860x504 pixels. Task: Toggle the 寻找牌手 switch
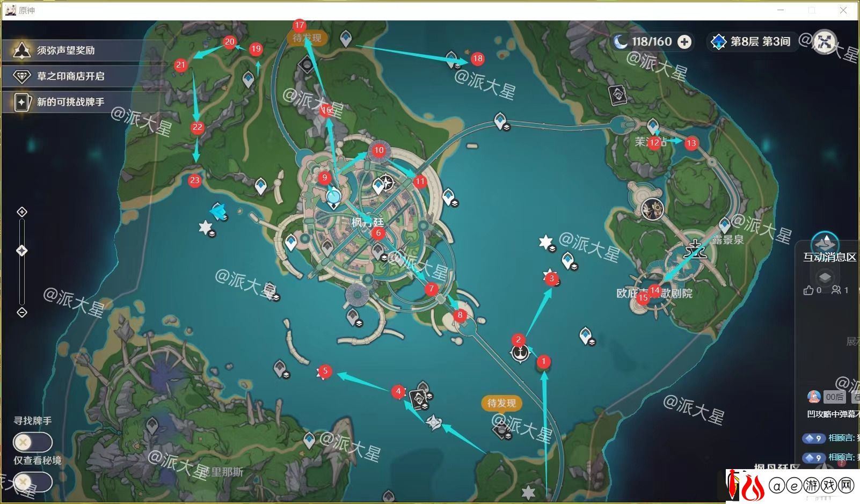33,442
